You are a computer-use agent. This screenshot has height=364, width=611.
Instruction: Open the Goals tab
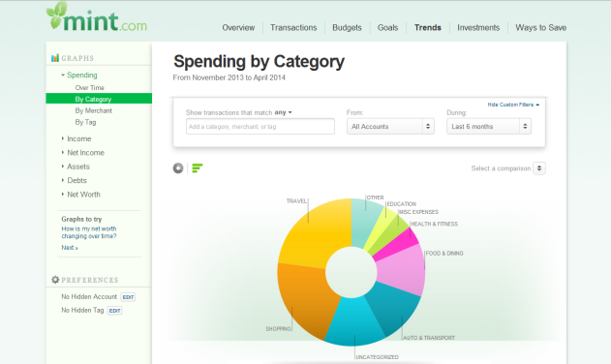click(387, 28)
